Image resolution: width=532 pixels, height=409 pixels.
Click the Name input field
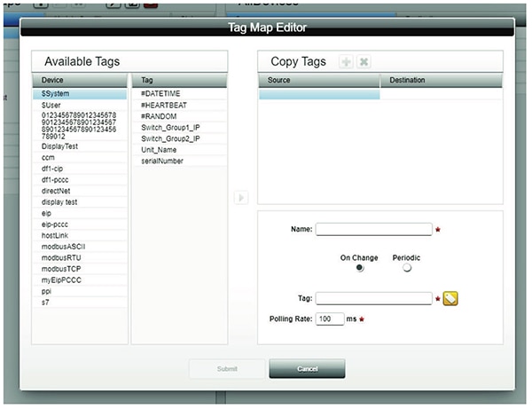(373, 229)
